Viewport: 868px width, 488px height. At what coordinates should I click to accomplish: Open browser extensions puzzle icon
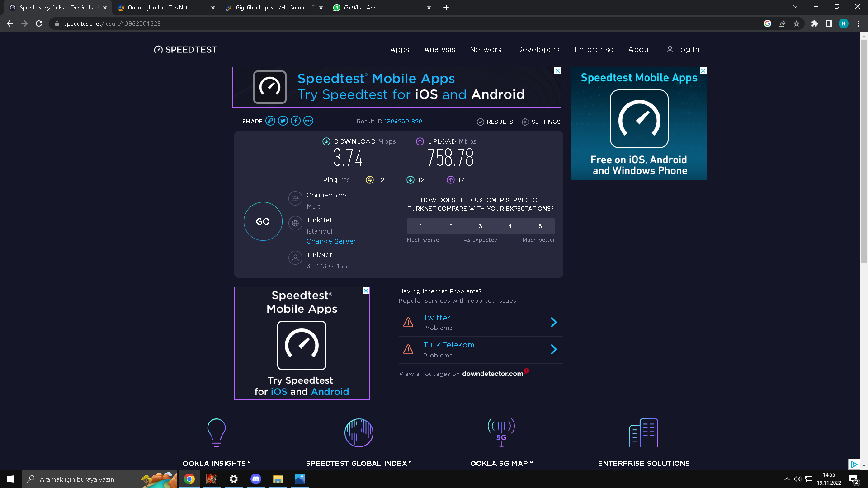pyautogui.click(x=815, y=23)
